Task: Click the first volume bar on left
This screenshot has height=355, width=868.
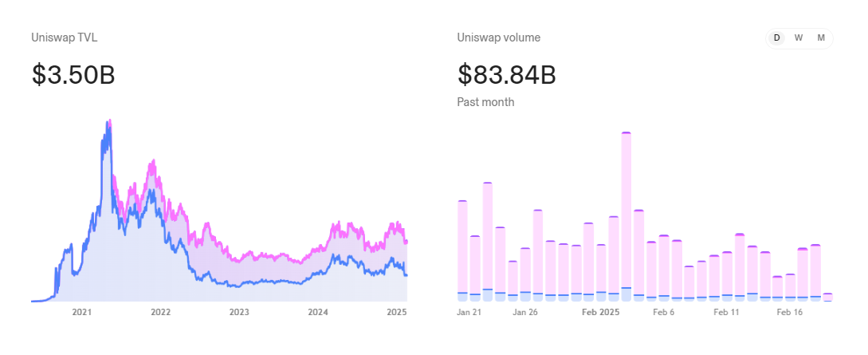Action: pos(463,250)
